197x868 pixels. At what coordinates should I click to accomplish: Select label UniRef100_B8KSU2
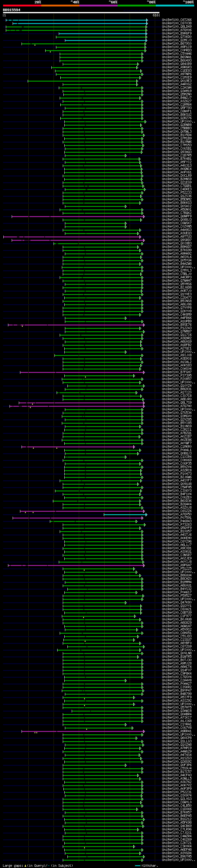click(x=177, y=115)
